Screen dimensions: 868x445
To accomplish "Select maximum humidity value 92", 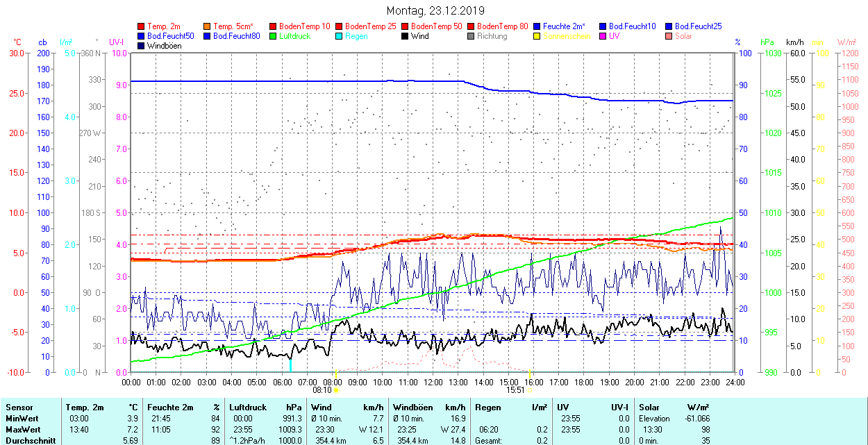I will tap(215, 430).
